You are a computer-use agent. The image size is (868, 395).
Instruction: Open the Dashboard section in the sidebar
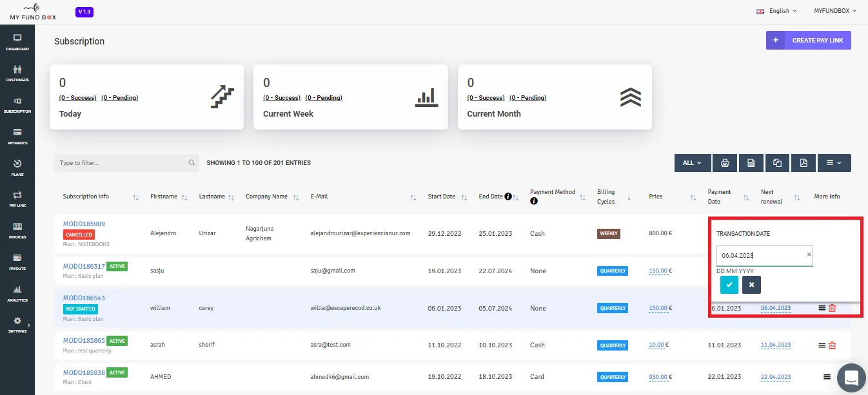17,42
